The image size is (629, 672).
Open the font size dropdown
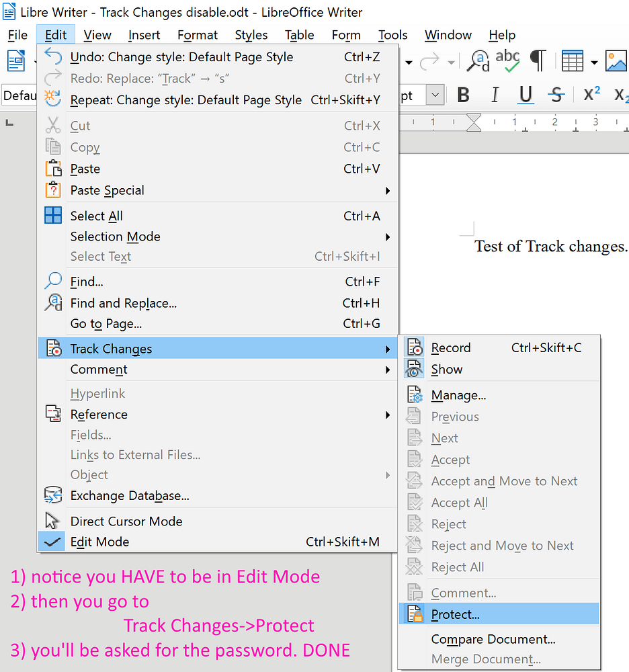[x=435, y=95]
